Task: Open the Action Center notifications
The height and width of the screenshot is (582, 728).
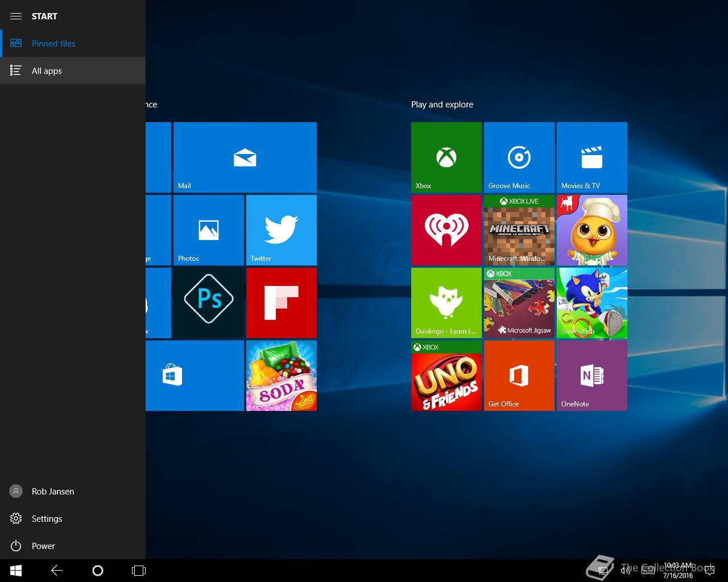Action: (709, 571)
